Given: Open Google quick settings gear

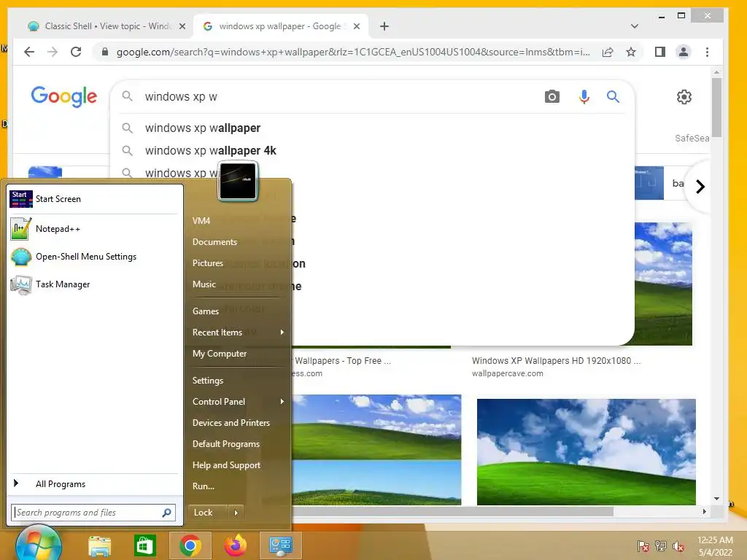Looking at the screenshot, I should click(684, 97).
